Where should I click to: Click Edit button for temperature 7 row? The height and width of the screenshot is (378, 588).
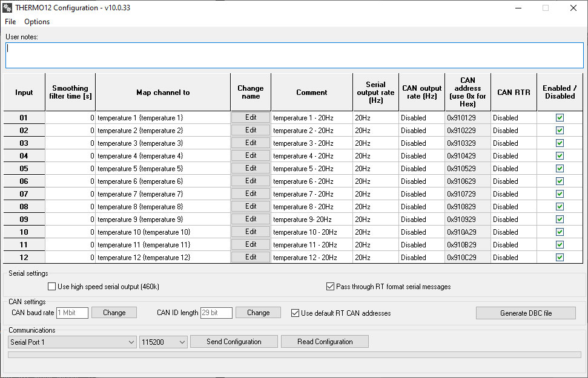pos(251,194)
